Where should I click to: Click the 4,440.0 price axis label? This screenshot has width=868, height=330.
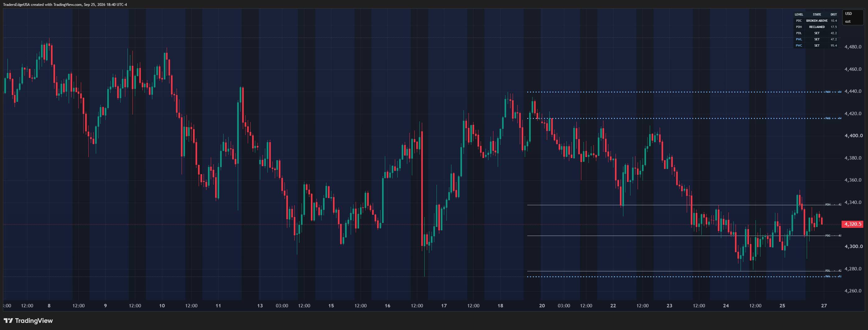click(853, 92)
